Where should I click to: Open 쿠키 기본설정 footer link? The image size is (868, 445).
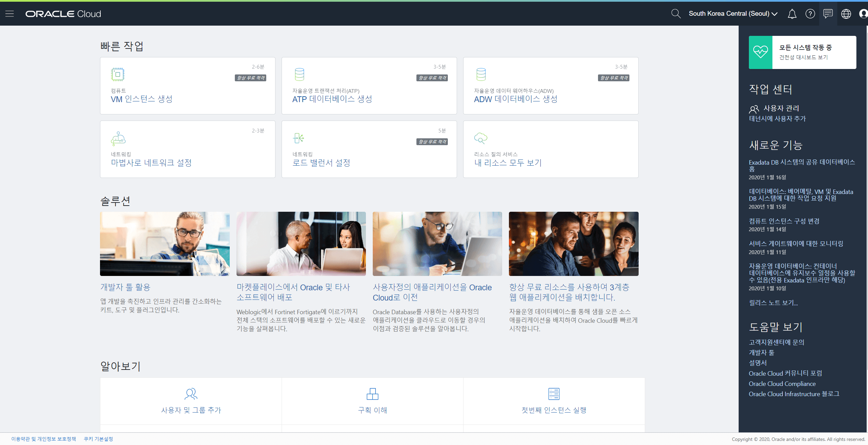tap(98, 439)
